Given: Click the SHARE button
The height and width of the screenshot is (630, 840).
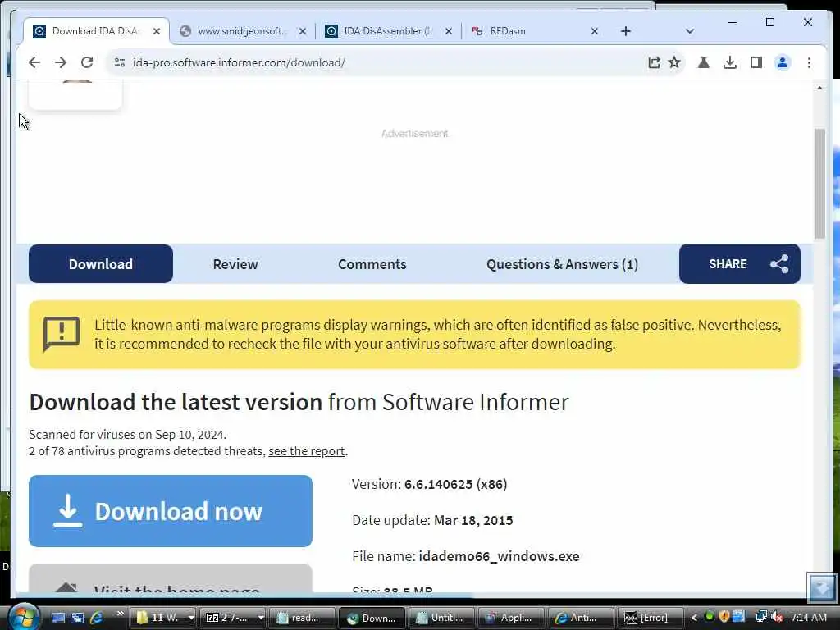Looking at the screenshot, I should point(739,263).
